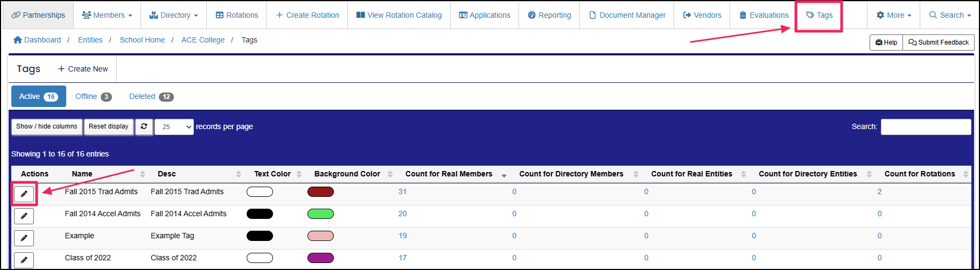Screen dimensions: 980x270
Task: Sort by Count for Real Members
Action: coord(452,174)
